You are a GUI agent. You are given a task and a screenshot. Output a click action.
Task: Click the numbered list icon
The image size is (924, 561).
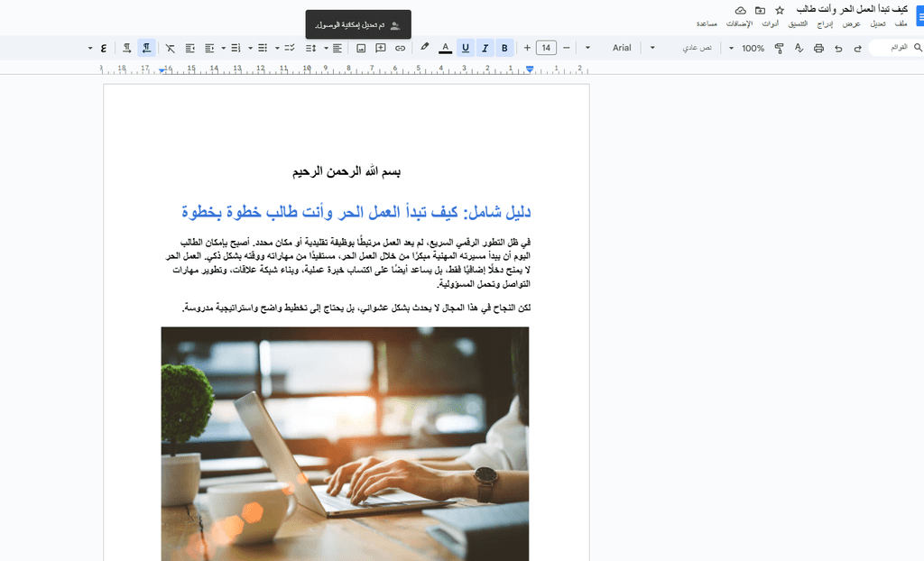pyautogui.click(x=236, y=49)
